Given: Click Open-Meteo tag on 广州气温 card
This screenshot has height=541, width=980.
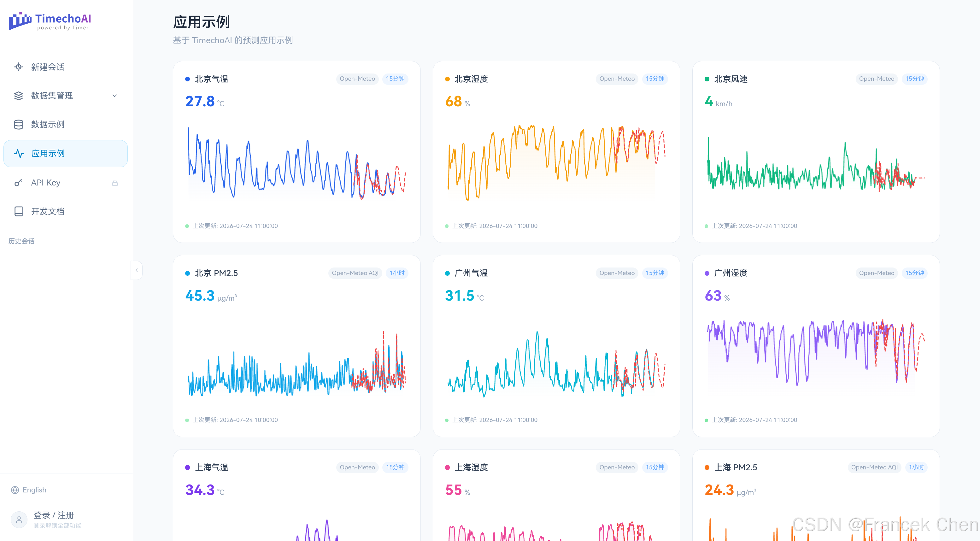Looking at the screenshot, I should coord(617,273).
